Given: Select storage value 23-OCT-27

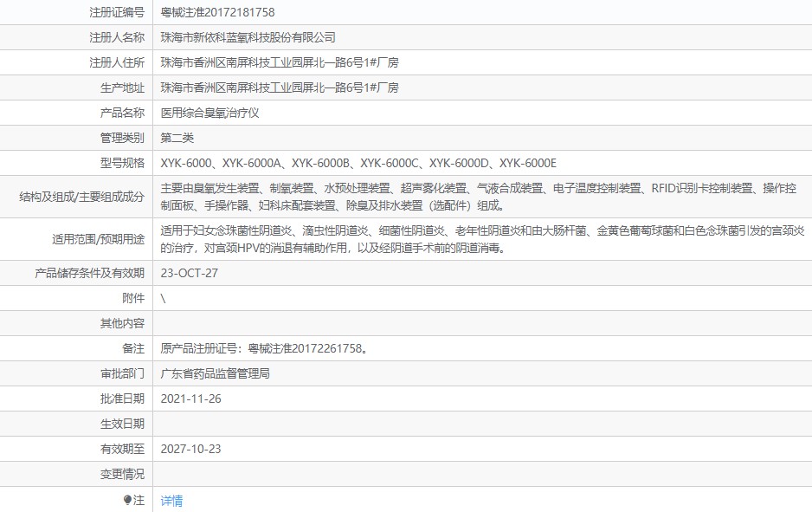Looking at the screenshot, I should 189,273.
